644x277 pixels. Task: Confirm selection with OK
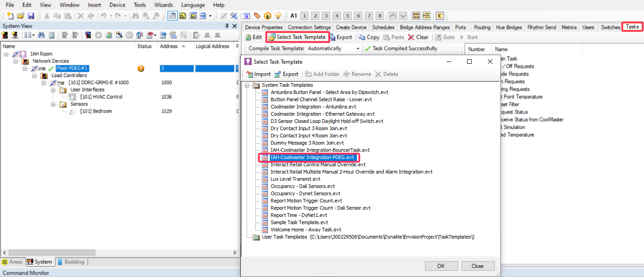coord(441,266)
